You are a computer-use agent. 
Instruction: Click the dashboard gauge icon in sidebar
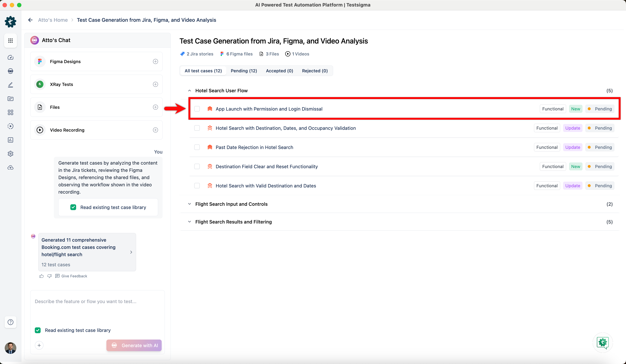pos(11,57)
